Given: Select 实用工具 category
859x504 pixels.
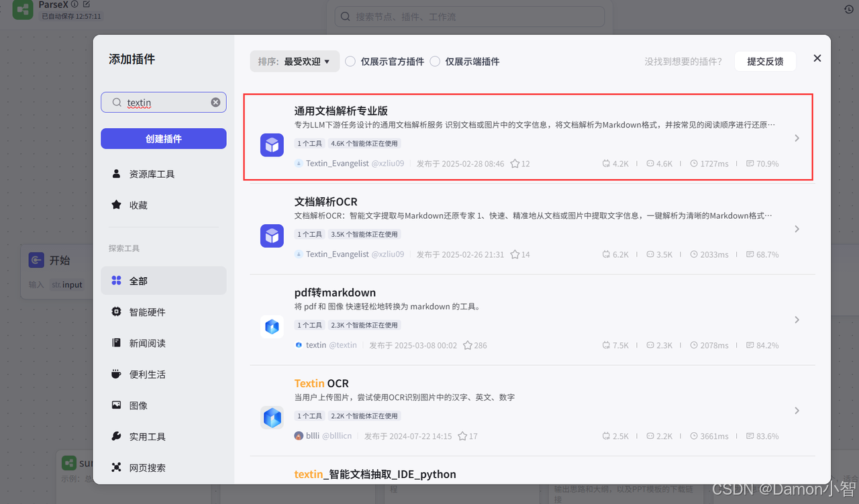Looking at the screenshot, I should [164, 436].
